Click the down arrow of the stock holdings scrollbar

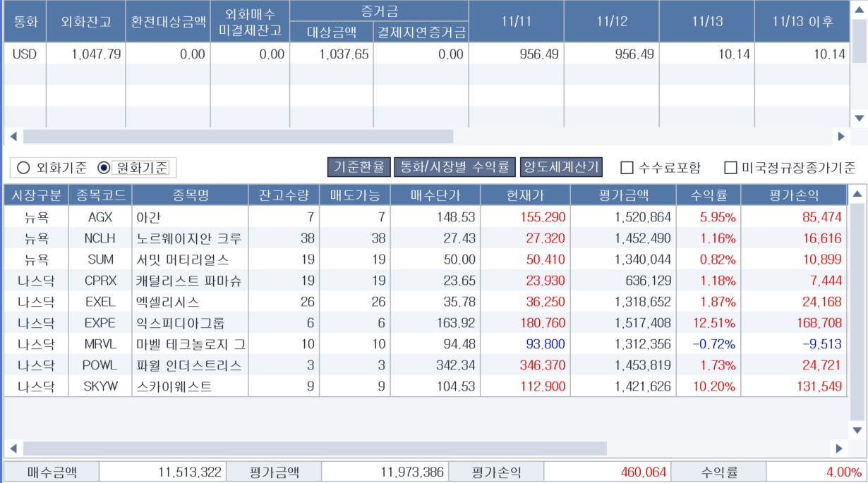tap(857, 430)
